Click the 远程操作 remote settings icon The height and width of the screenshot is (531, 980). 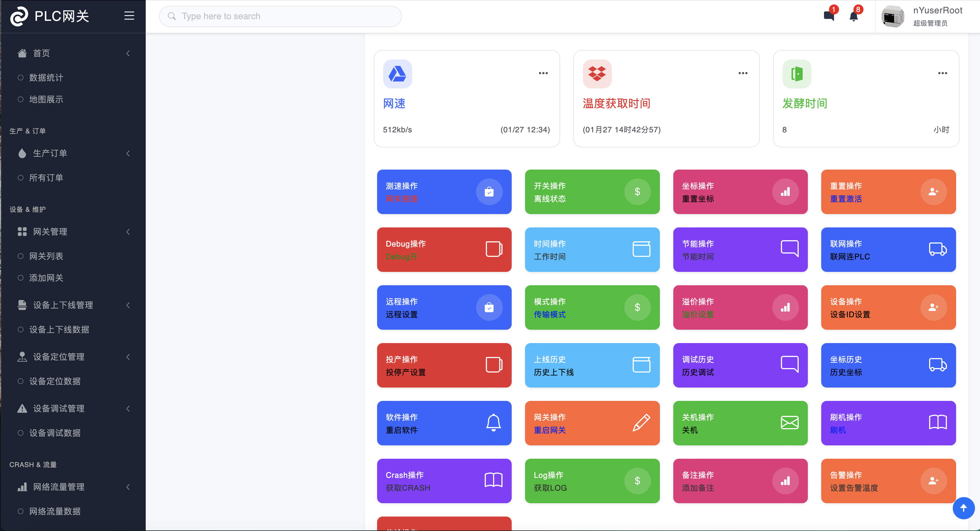point(490,308)
